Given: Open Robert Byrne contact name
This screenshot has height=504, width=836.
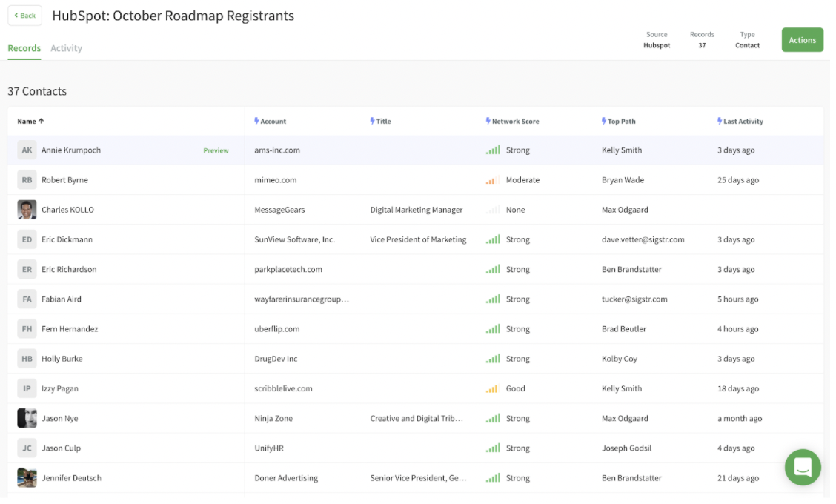Looking at the screenshot, I should [x=64, y=180].
